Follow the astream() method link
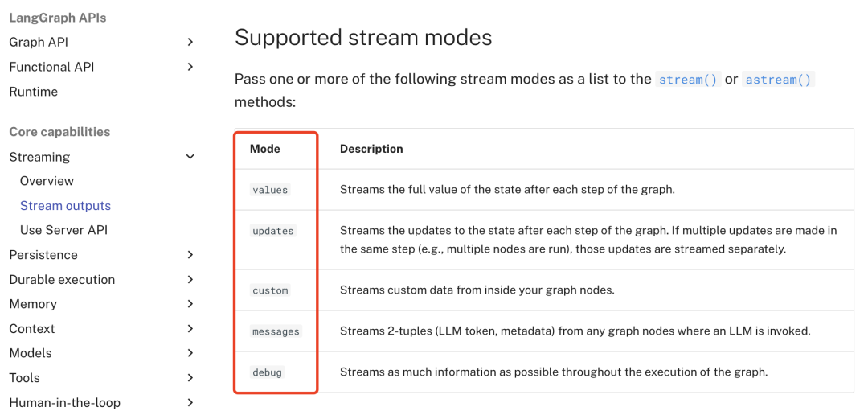The height and width of the screenshot is (411, 868). point(778,79)
